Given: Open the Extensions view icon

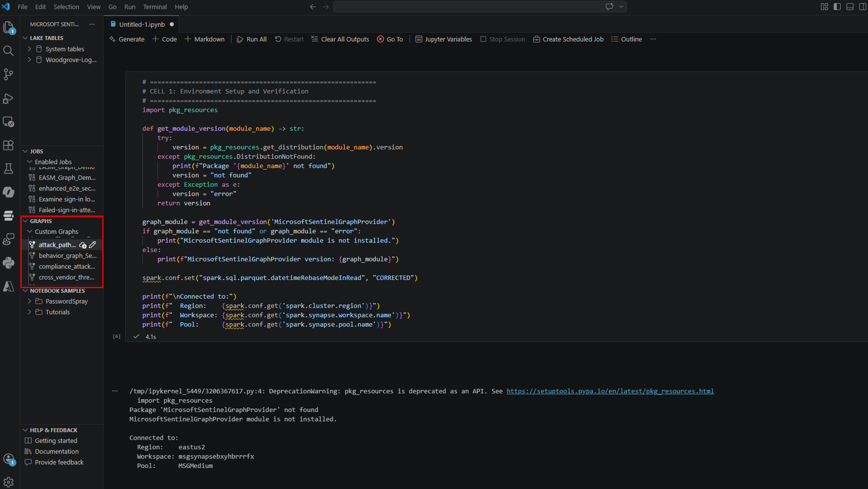Looking at the screenshot, I should [8, 145].
